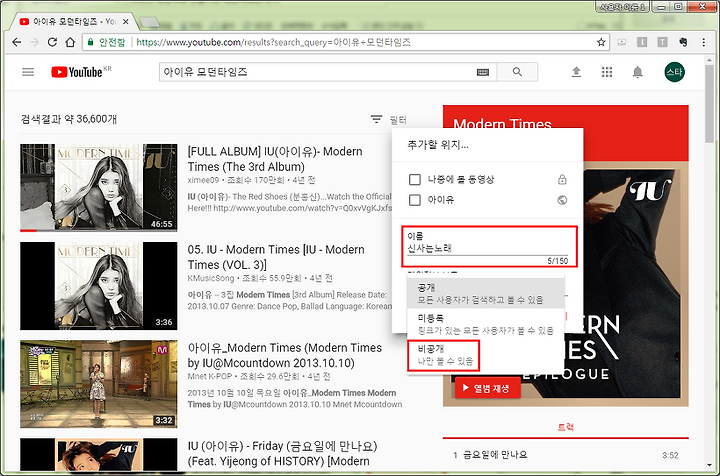Click the Friday video thumbnail
Image resolution: width=720 pixels, height=476 pixels.
coord(98,454)
